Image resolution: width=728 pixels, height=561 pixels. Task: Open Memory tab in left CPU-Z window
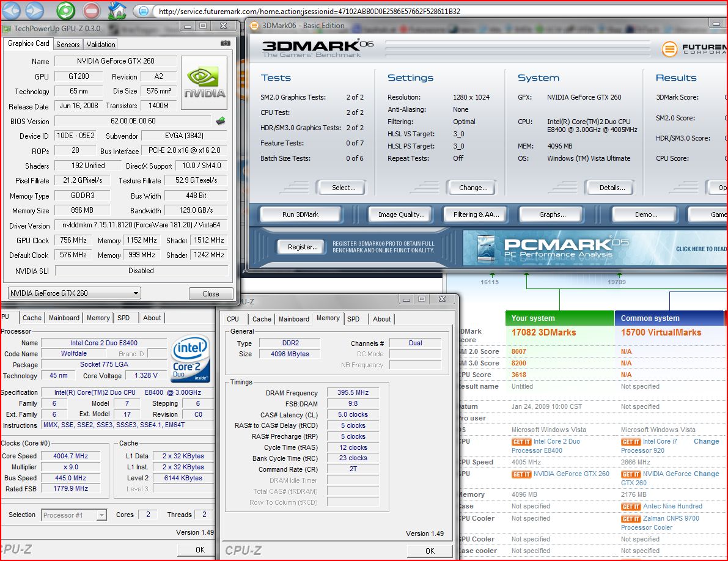[98, 318]
